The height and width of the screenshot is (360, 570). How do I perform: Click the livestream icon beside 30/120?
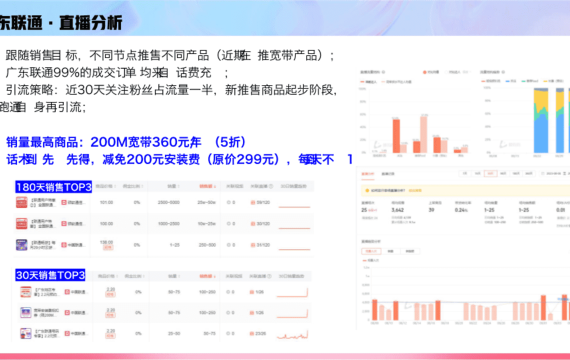tap(253, 224)
